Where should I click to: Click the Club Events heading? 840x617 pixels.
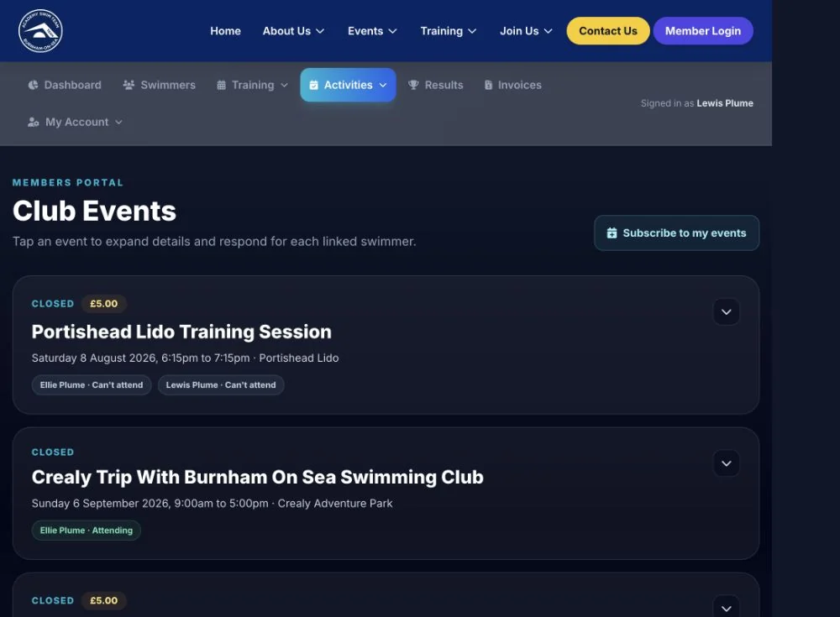pyautogui.click(x=94, y=211)
